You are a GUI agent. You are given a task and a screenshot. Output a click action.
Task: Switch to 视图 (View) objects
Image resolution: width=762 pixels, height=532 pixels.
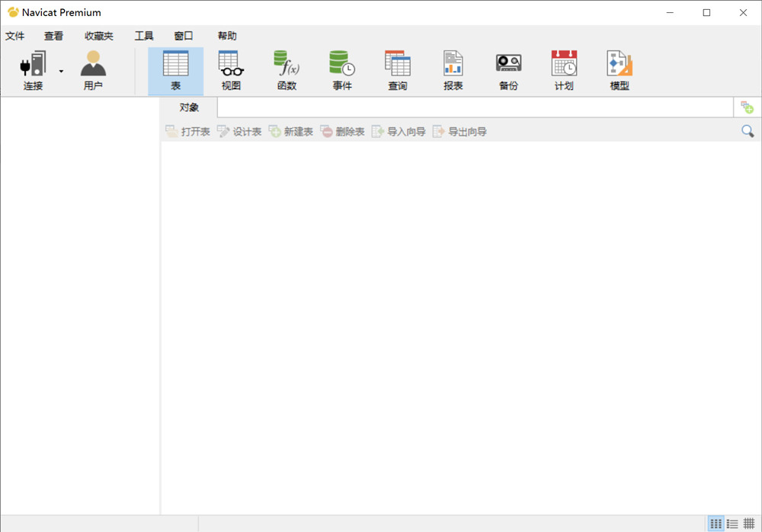click(230, 70)
